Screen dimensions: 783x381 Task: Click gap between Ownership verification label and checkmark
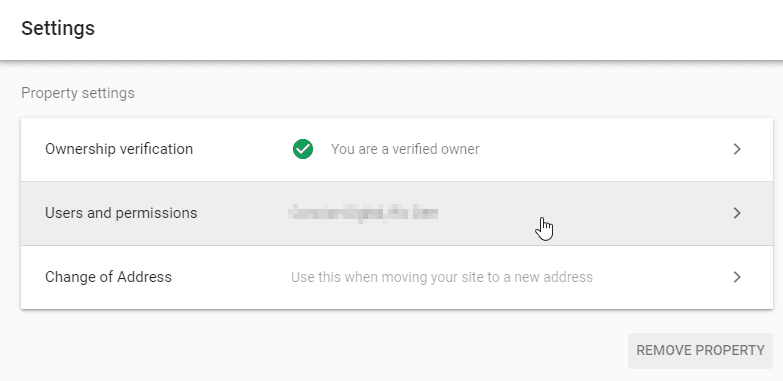(243, 149)
